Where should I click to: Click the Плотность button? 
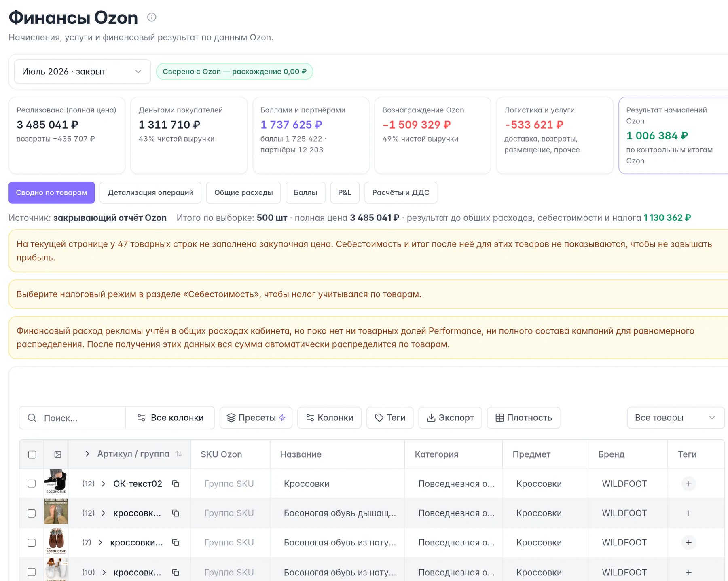click(523, 418)
